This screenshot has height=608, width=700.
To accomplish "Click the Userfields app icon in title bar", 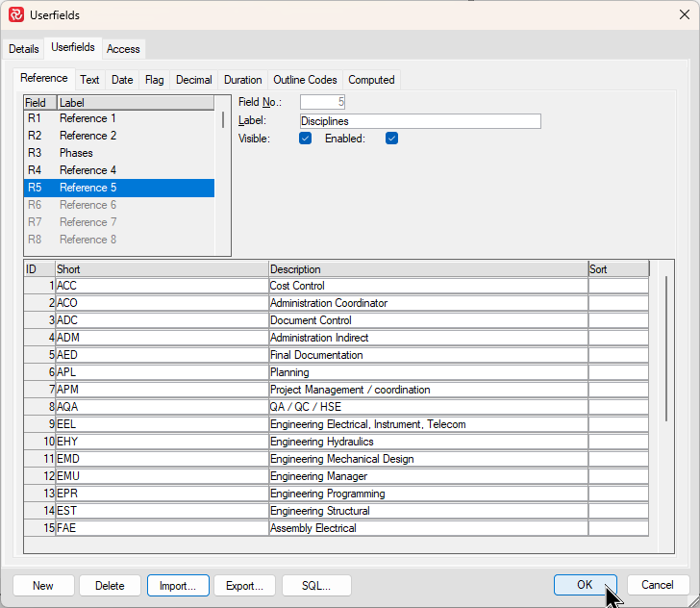I will [x=16, y=14].
